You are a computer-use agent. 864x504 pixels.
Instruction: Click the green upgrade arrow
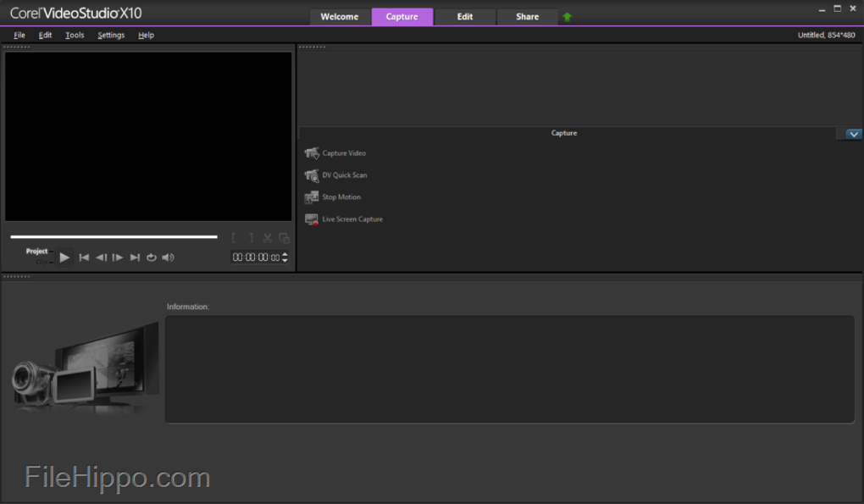click(x=567, y=16)
